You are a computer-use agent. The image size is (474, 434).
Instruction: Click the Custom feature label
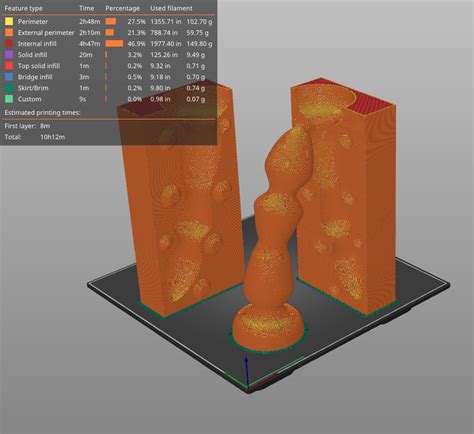coord(30,99)
